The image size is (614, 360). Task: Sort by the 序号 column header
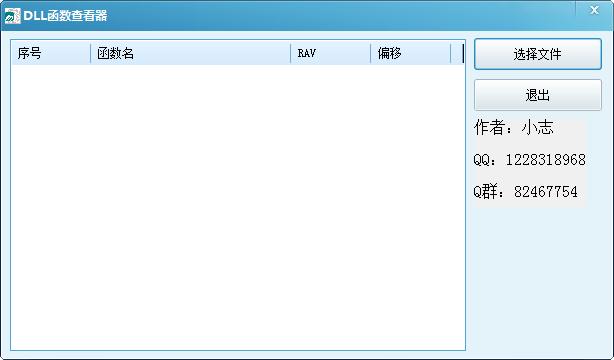point(51,53)
